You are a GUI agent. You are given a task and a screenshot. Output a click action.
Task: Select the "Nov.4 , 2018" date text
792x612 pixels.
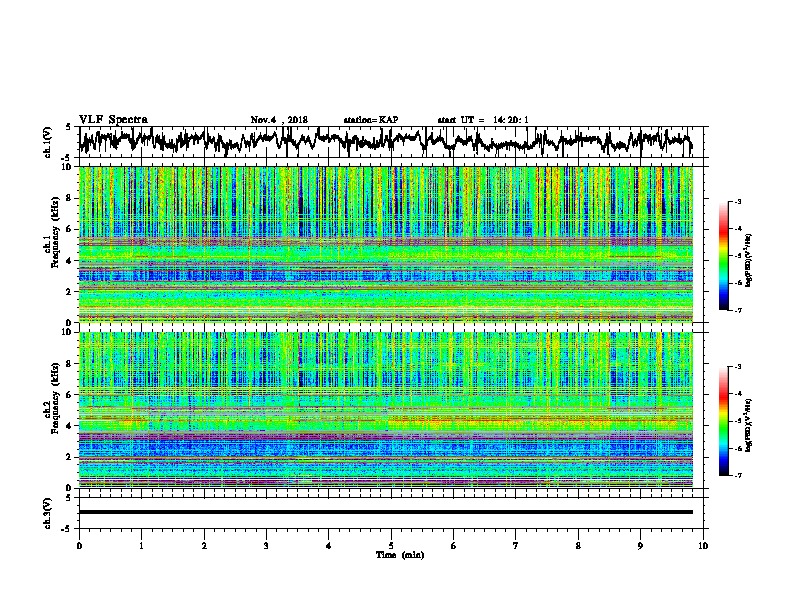[279, 120]
